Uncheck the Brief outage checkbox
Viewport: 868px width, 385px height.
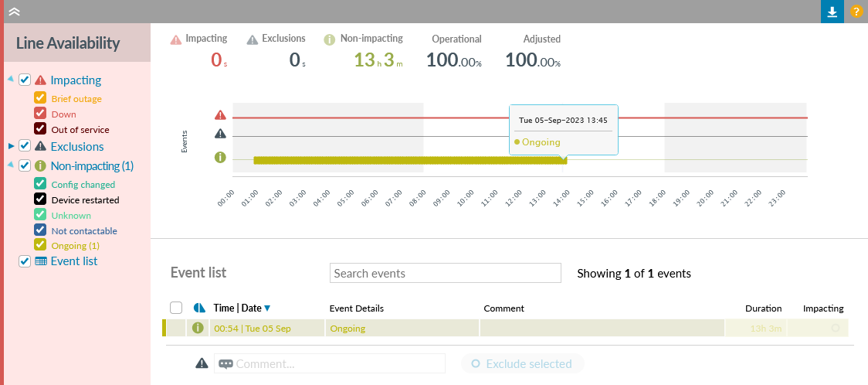pos(40,99)
